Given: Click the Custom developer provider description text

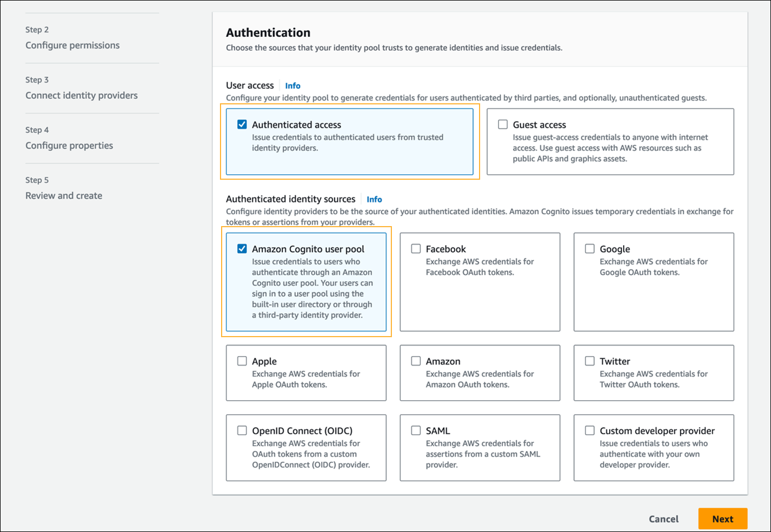Looking at the screenshot, I should point(653,454).
